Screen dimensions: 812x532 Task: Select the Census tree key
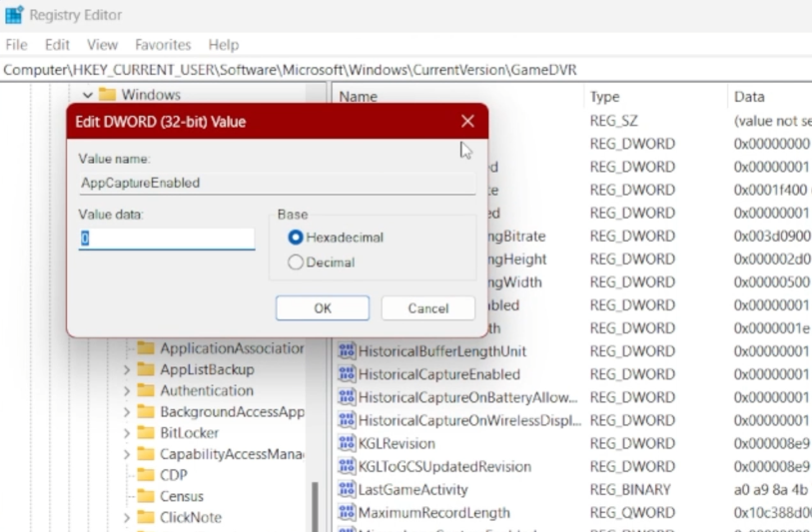(x=182, y=496)
